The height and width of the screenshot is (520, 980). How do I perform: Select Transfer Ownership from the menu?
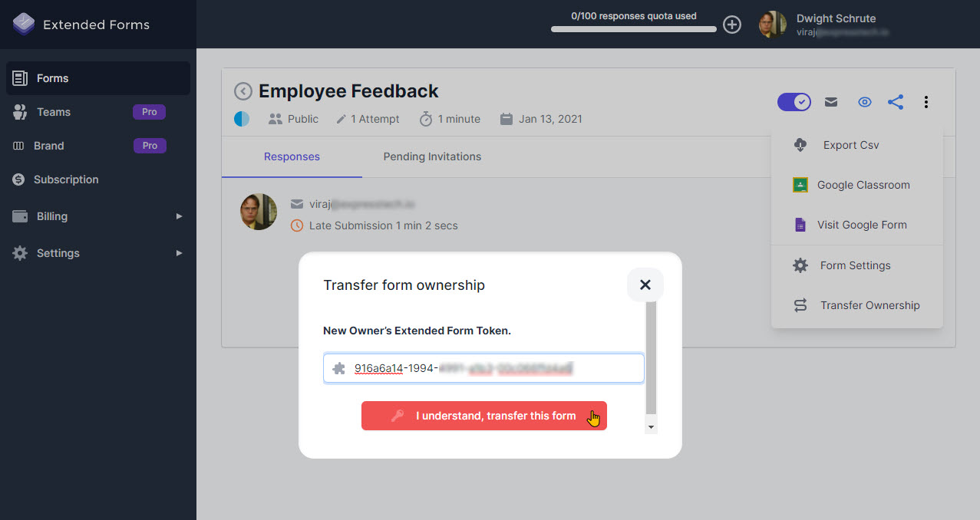(869, 304)
